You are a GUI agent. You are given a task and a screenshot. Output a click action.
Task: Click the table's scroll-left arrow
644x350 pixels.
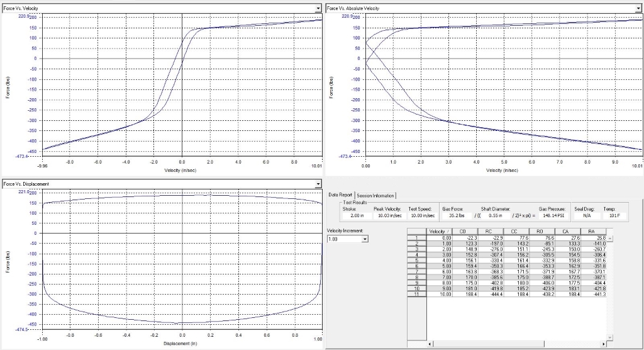(x=431, y=344)
